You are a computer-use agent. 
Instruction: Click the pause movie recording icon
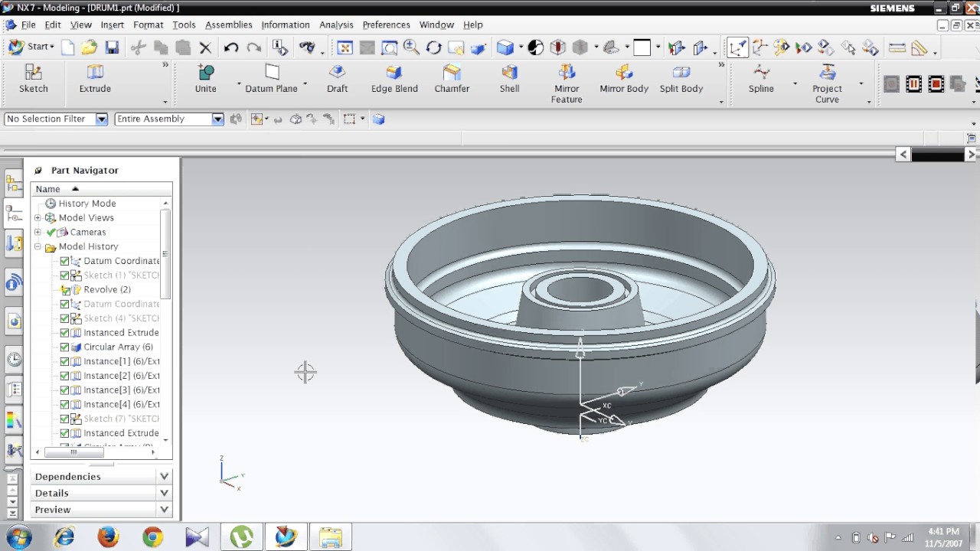point(913,83)
